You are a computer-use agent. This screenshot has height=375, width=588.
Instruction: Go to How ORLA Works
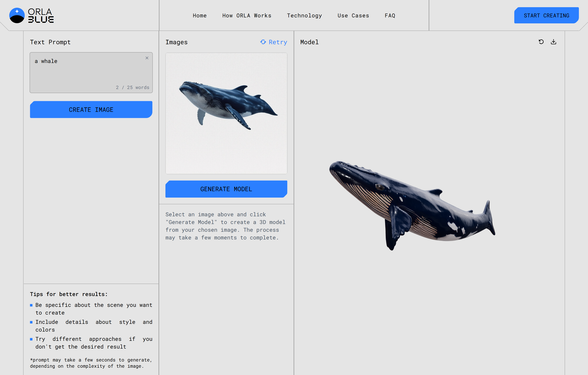tap(247, 16)
